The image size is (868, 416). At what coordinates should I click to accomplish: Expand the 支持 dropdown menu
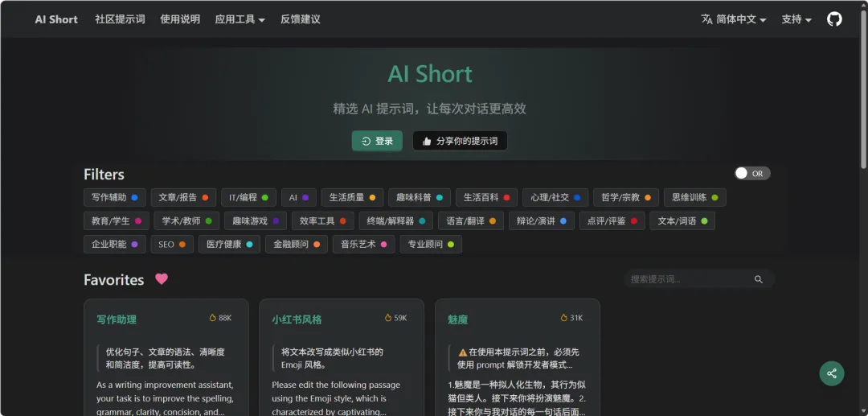point(796,19)
